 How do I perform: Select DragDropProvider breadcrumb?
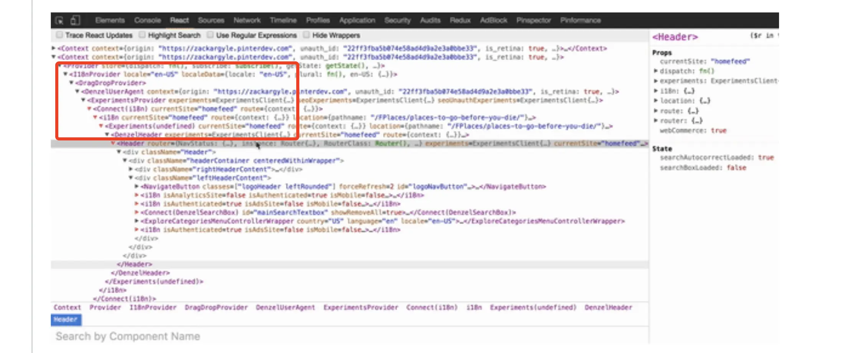216,307
